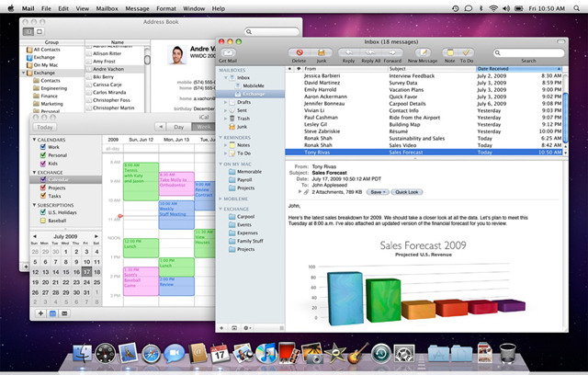Reply to the message via toolbar
Screen dimensions: 588x375
pos(348,53)
